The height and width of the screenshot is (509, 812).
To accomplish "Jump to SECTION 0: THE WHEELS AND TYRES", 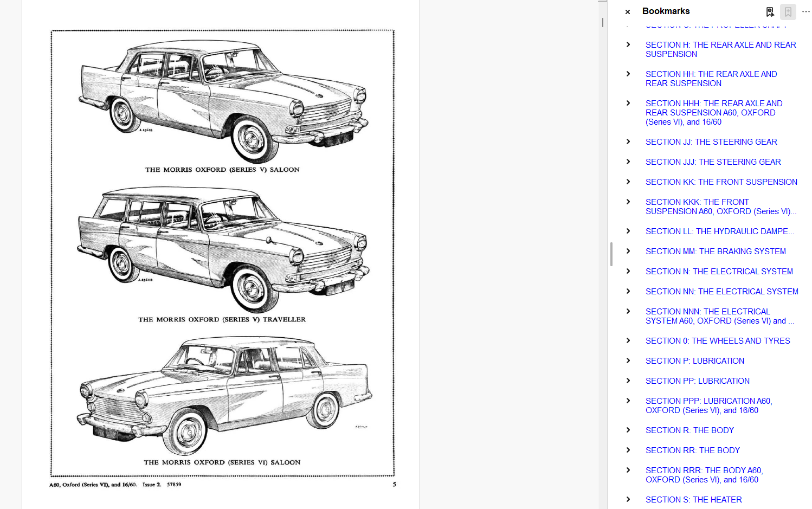I will (x=718, y=341).
